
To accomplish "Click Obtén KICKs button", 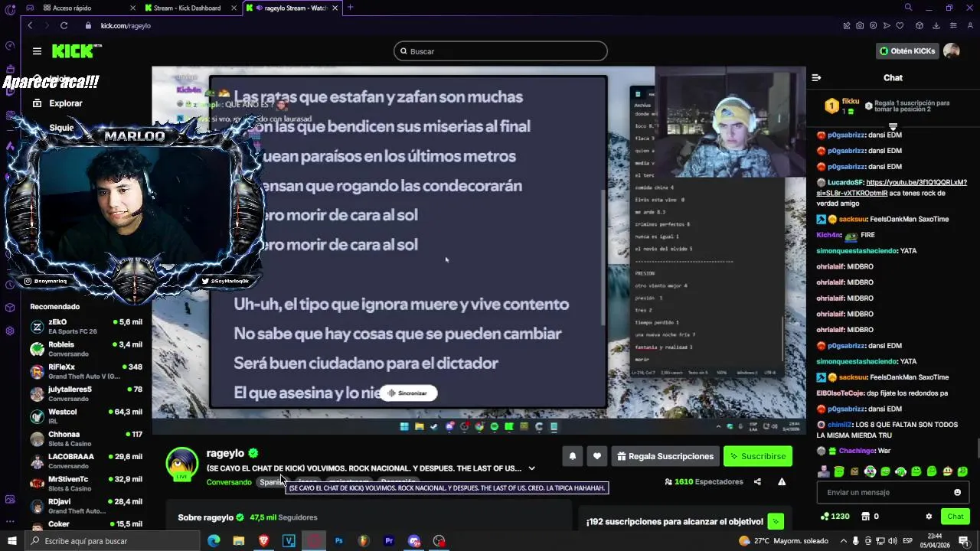I will (907, 51).
